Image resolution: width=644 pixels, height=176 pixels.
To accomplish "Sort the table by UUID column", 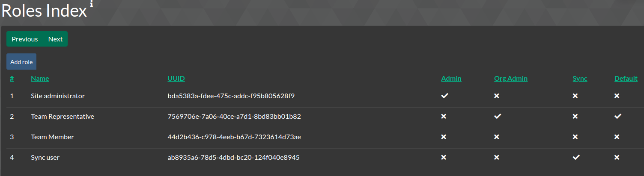I will coord(176,79).
